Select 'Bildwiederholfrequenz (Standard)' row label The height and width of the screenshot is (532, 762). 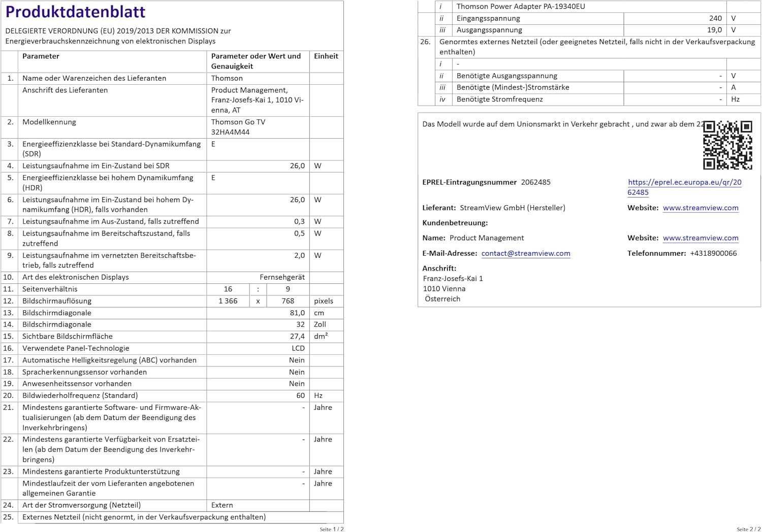point(80,395)
